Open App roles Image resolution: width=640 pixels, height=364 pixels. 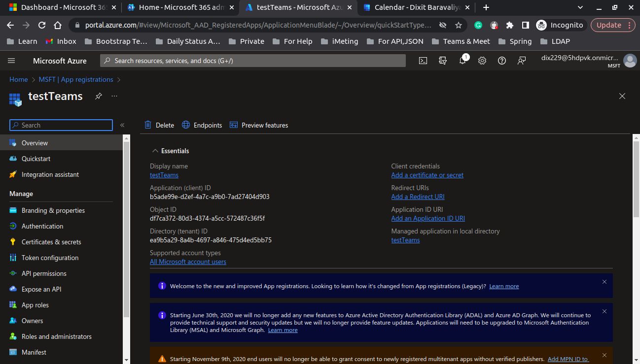(x=61, y=305)
